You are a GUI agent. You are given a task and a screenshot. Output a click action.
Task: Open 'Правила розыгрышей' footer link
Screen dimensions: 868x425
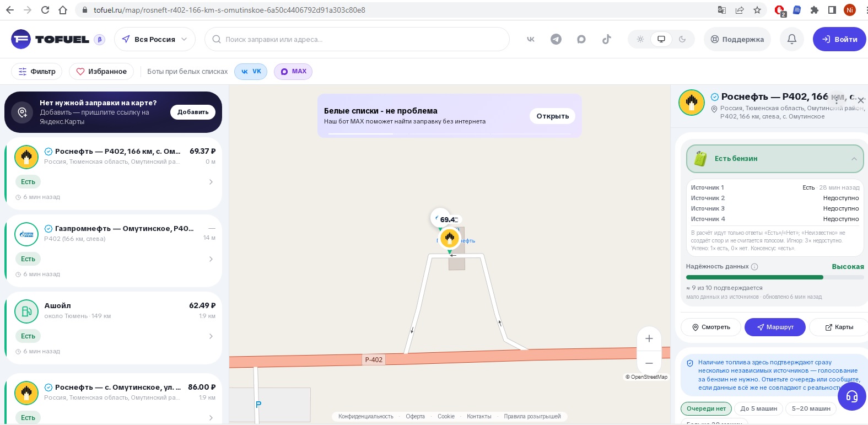coord(532,416)
